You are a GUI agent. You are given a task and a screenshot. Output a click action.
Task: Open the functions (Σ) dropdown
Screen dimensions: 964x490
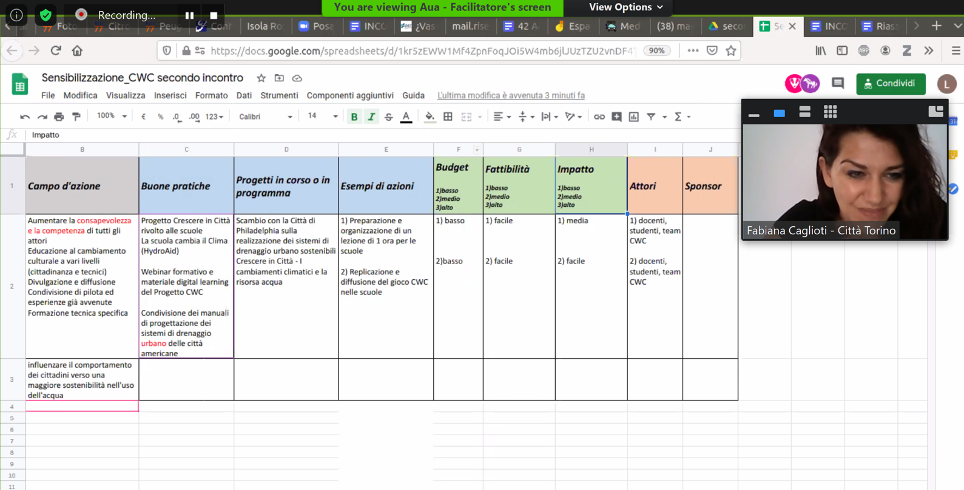point(682,116)
